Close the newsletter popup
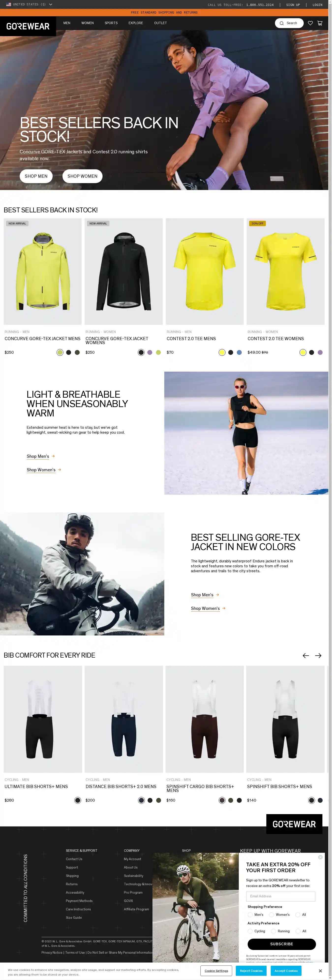This screenshot has height=980, width=332. tap(320, 857)
